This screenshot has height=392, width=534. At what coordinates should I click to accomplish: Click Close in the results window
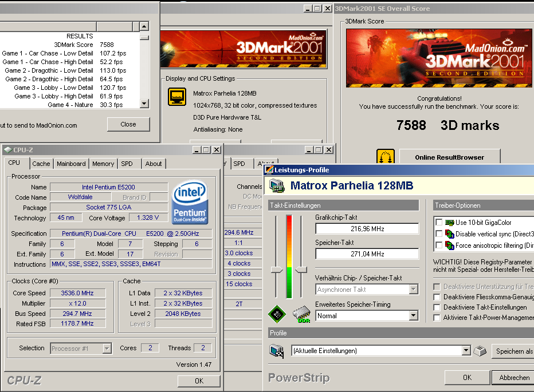(128, 124)
